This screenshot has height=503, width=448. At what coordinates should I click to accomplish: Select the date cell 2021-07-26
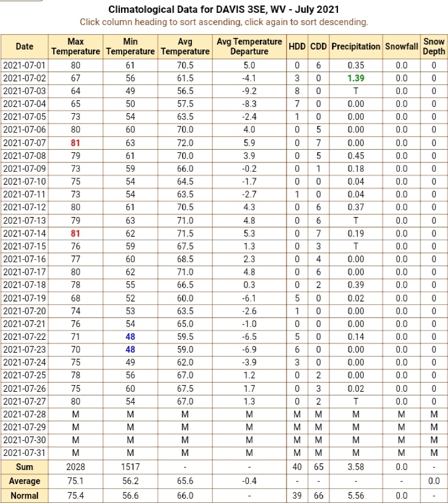point(24,389)
